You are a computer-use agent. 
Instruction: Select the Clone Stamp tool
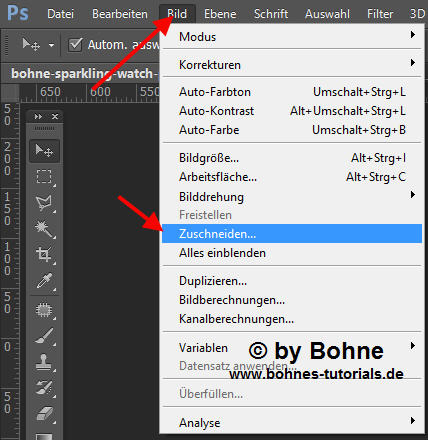[44, 362]
